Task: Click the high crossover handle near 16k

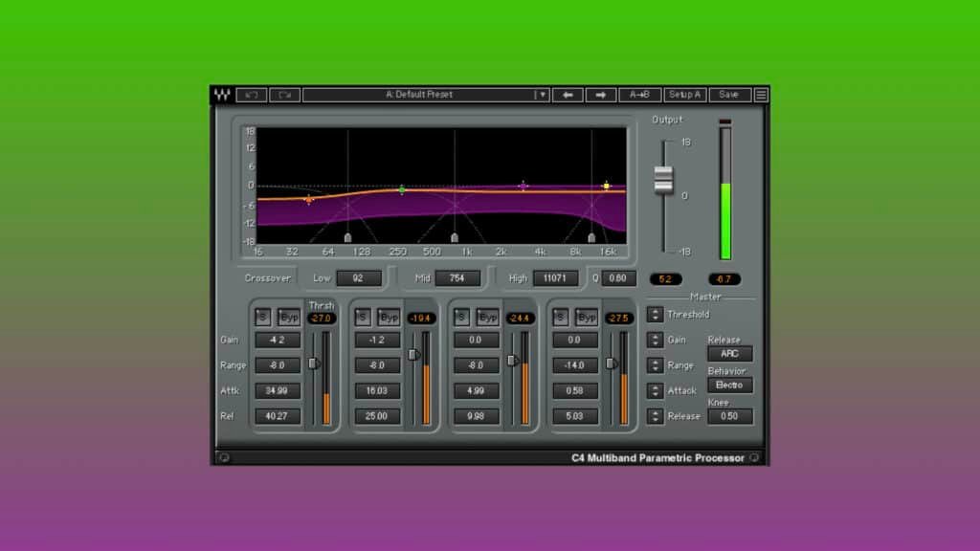Action: 591,237
